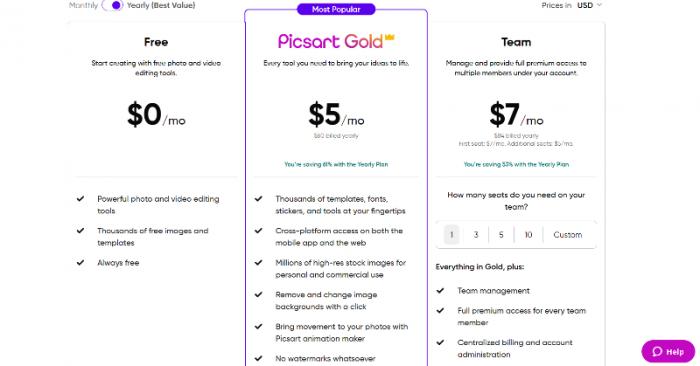Click checkmark beside Powerful photo and video editing

[x=80, y=199]
